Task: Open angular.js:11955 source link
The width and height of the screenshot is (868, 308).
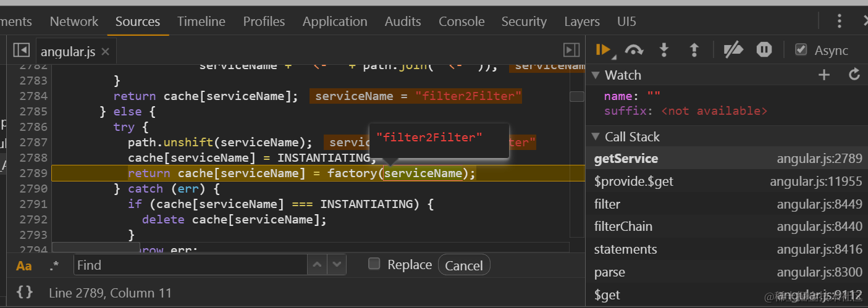Action: (815, 181)
